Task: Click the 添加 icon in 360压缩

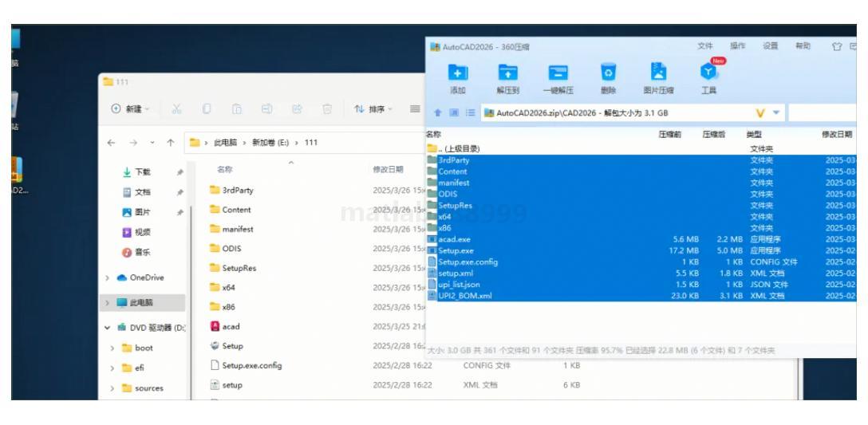Action: tap(458, 73)
